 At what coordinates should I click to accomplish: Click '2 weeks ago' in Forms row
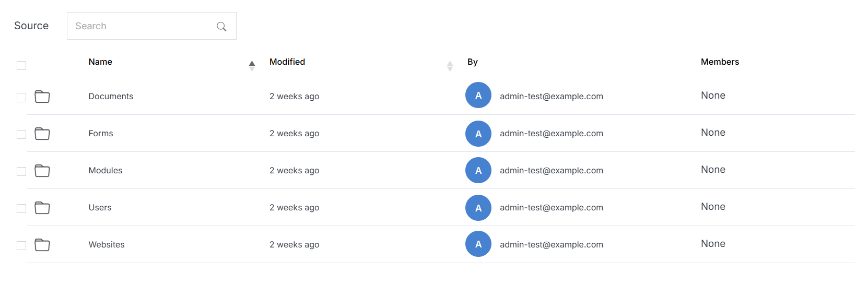click(294, 133)
